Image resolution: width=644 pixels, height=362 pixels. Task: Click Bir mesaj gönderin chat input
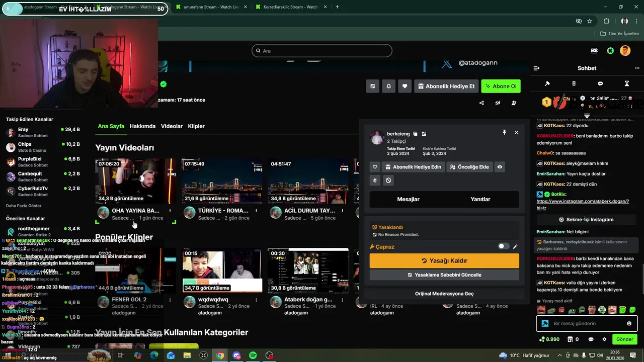[587, 323]
